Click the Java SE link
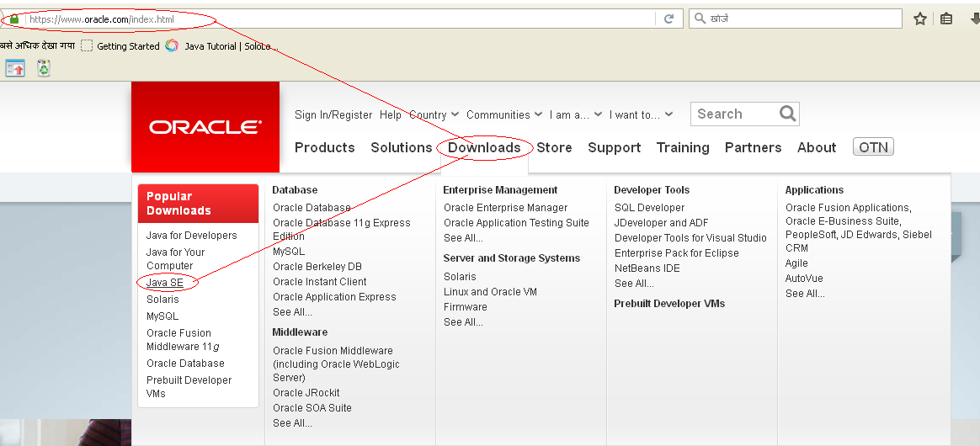This screenshot has width=980, height=446. (164, 283)
